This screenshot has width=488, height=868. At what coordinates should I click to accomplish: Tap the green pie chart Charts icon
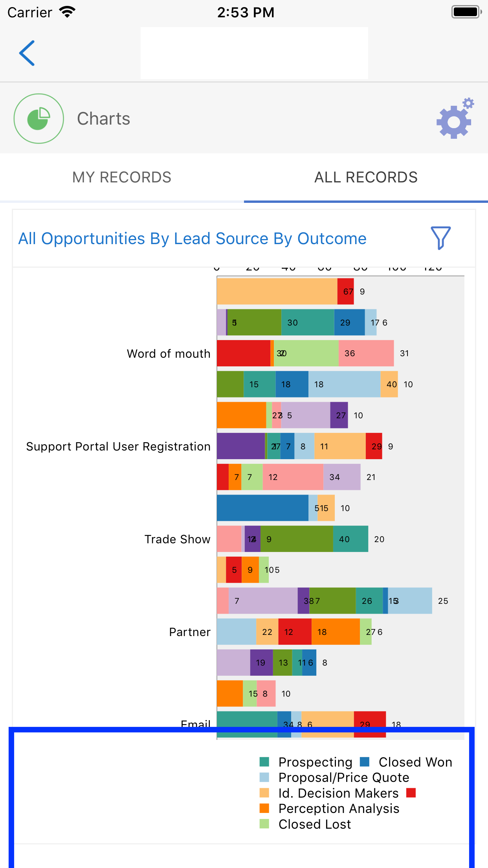point(38,118)
